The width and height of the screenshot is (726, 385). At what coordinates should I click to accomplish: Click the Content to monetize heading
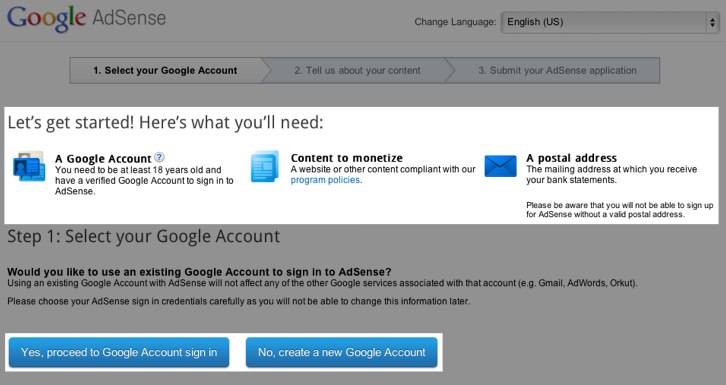coord(347,158)
